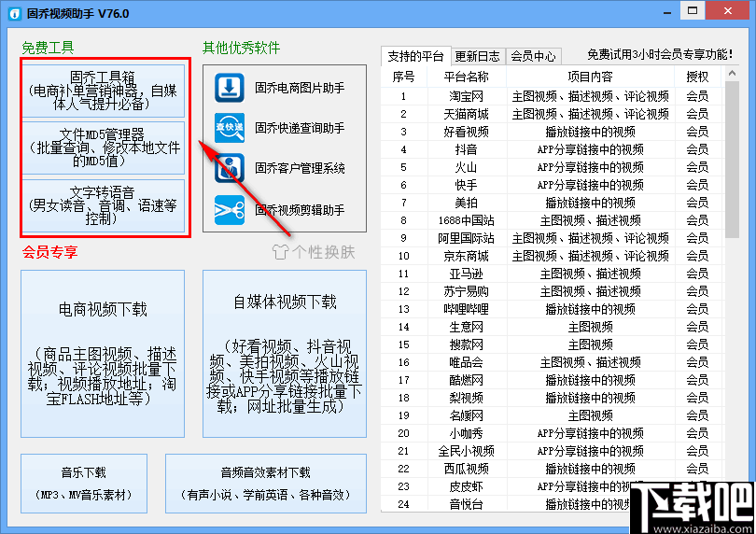Screen dimensions: 756x534
Task: Select the 全民小视频 row
Action: click(x=553, y=451)
